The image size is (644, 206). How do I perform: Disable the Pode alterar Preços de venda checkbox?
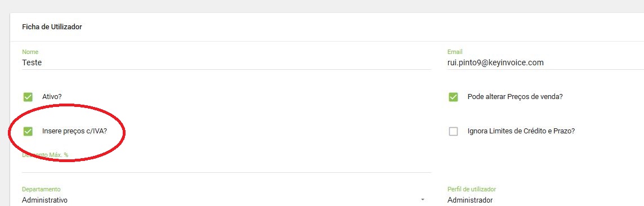(x=453, y=97)
